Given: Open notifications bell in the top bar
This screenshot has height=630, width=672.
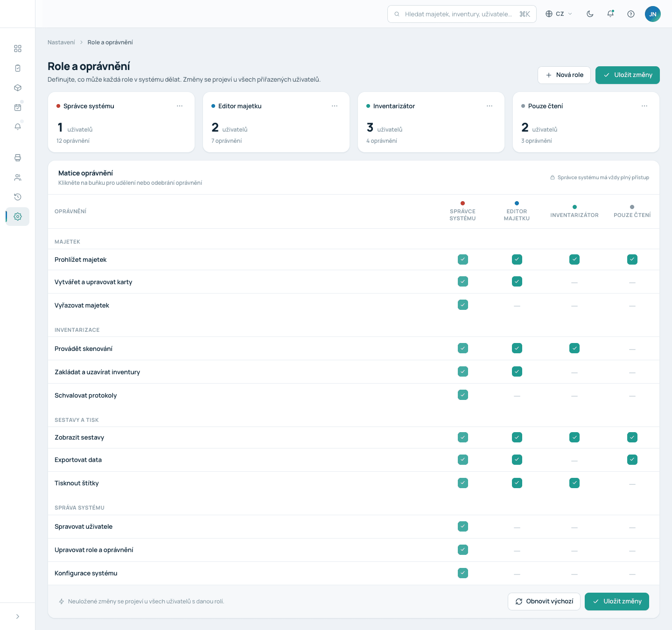Looking at the screenshot, I should click(610, 14).
